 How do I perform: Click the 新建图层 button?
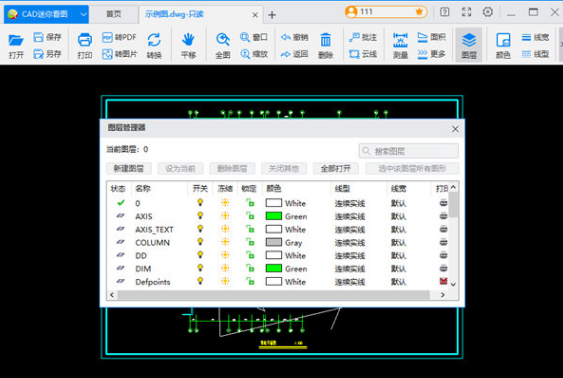point(129,168)
